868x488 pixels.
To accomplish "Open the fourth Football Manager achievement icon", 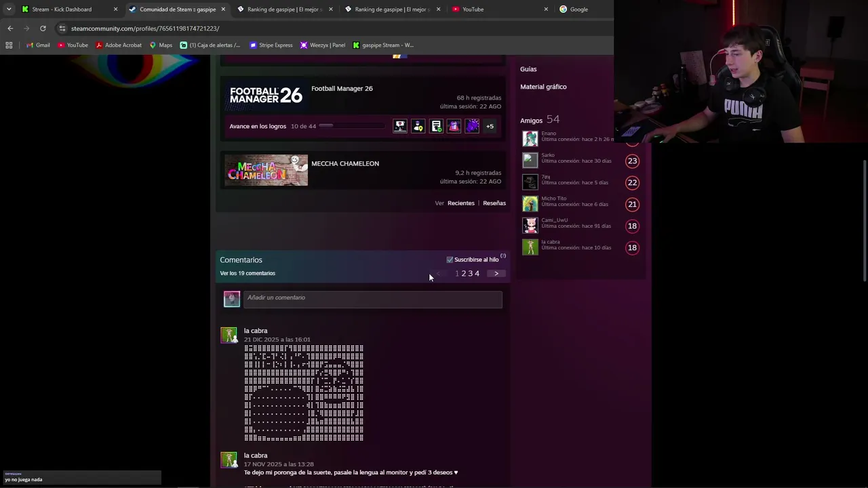I will tap(454, 126).
